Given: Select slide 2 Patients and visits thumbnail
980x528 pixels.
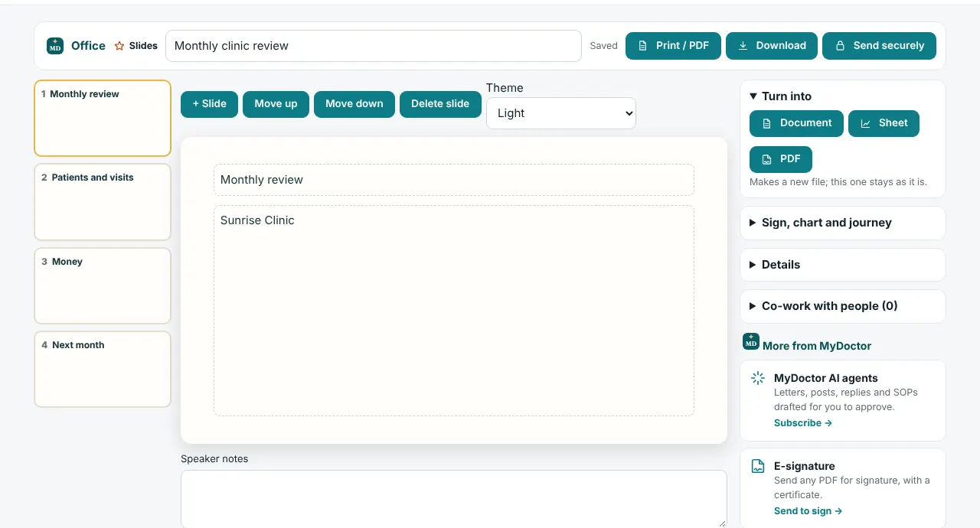Looking at the screenshot, I should (103, 202).
